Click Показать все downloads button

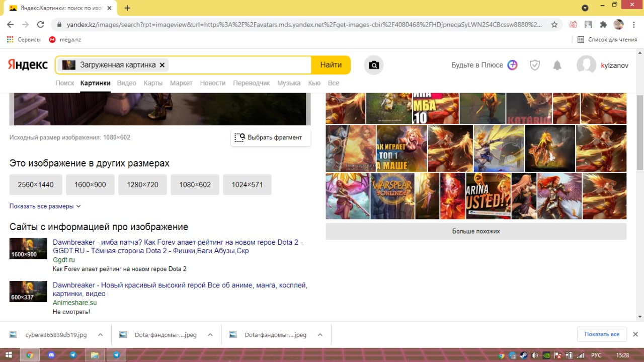coord(602,334)
